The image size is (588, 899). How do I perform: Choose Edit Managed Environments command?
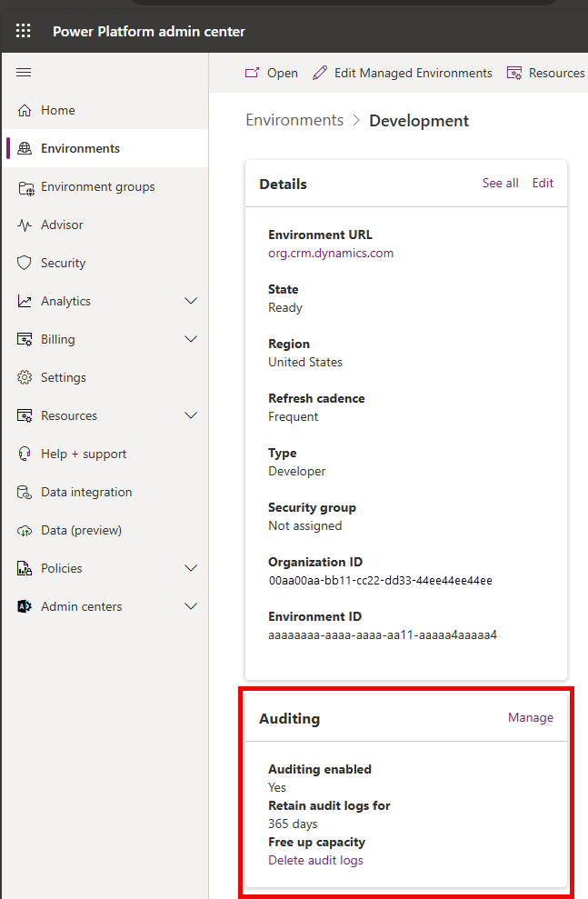[403, 73]
